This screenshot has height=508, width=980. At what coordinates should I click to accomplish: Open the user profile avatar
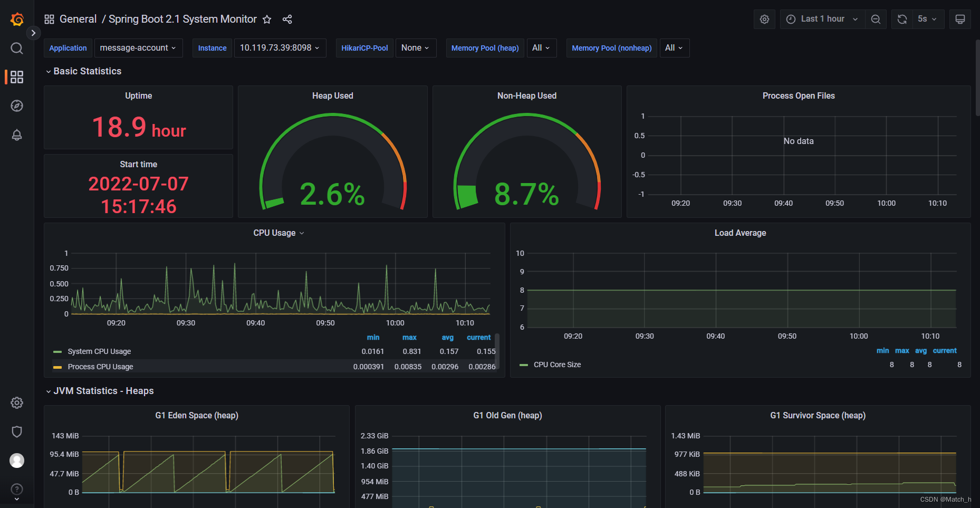[x=17, y=461]
